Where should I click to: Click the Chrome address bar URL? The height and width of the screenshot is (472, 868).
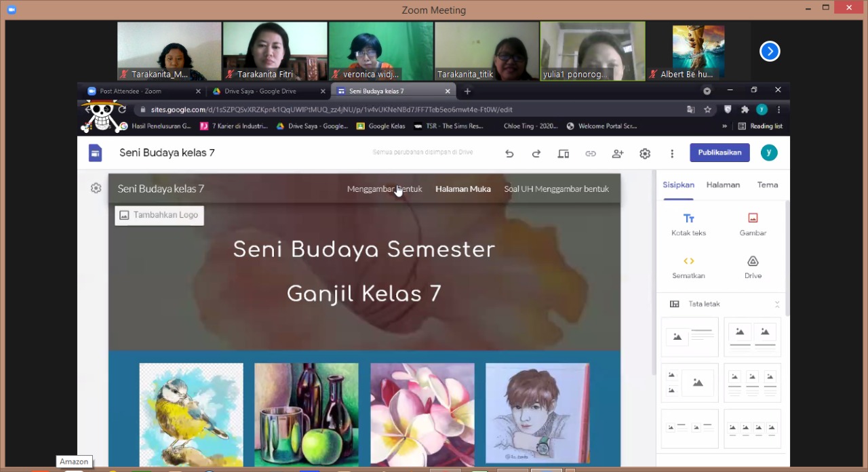[332, 109]
